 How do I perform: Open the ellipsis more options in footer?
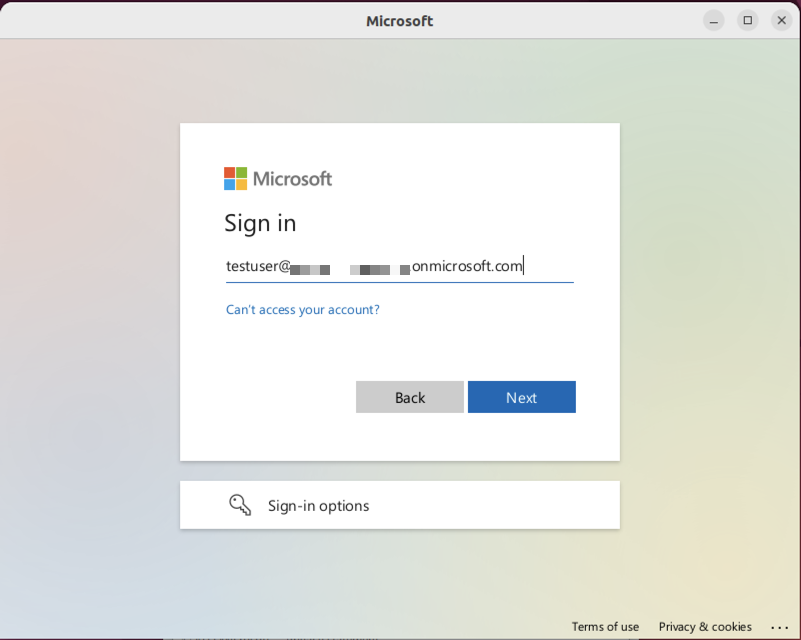click(x=777, y=627)
